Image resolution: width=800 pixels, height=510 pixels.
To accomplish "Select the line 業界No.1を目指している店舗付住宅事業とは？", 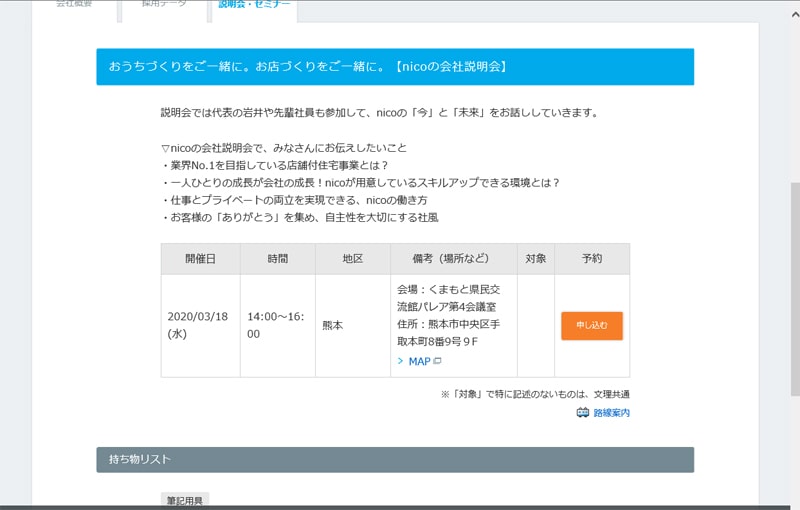I will (x=275, y=165).
